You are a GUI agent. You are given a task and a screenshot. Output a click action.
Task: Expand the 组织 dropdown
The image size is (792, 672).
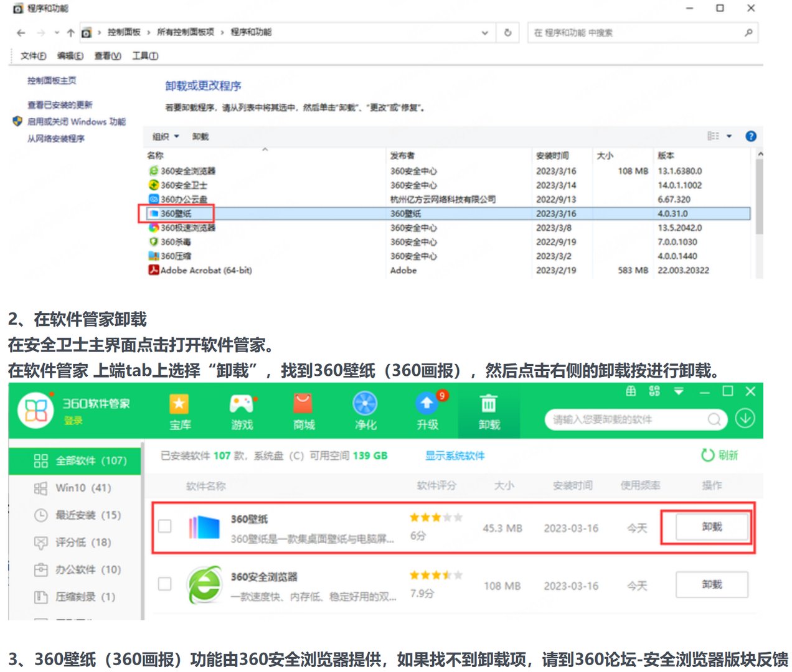coord(165,136)
